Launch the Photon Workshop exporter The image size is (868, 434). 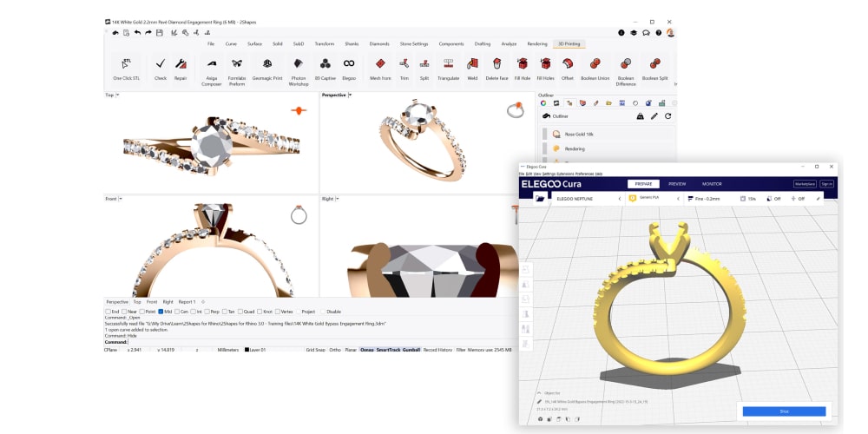pos(299,67)
